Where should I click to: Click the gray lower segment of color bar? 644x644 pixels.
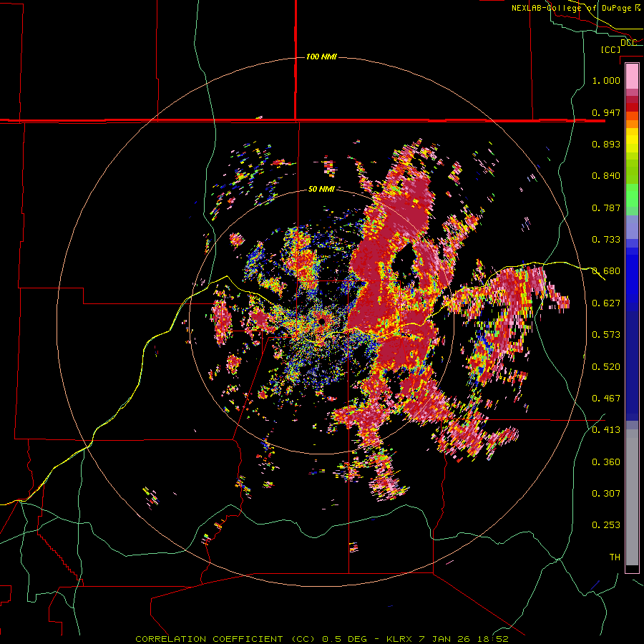[x=632, y=497]
